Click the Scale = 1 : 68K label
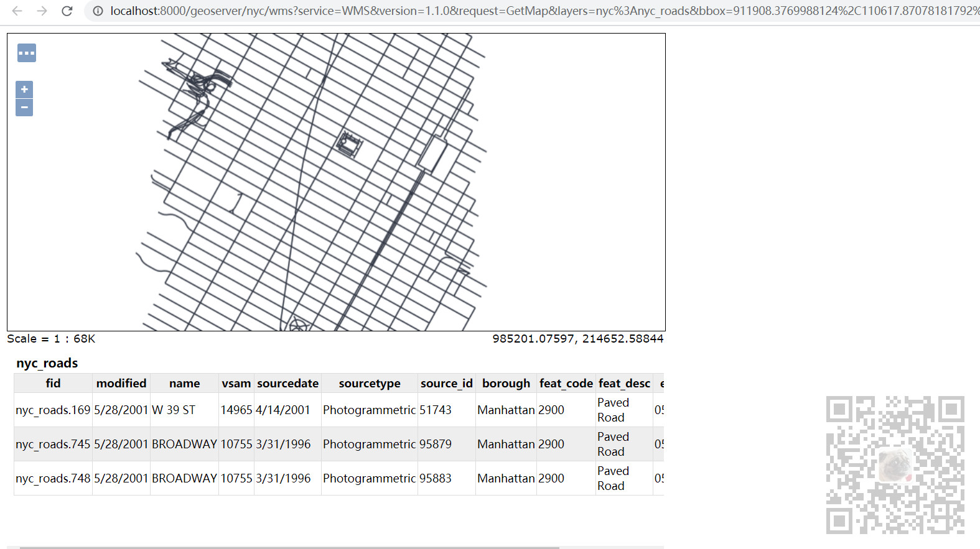The height and width of the screenshot is (549, 980). (51, 339)
